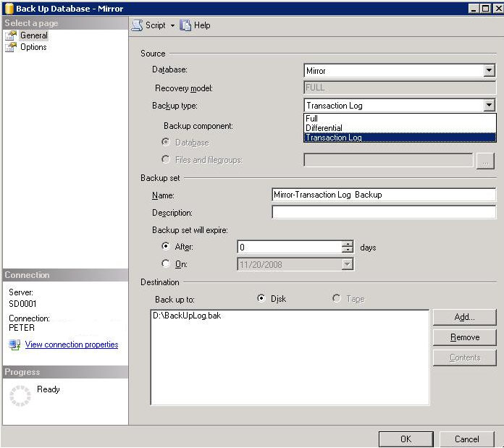
Task: Click the Help toolbar label
Action: (202, 25)
